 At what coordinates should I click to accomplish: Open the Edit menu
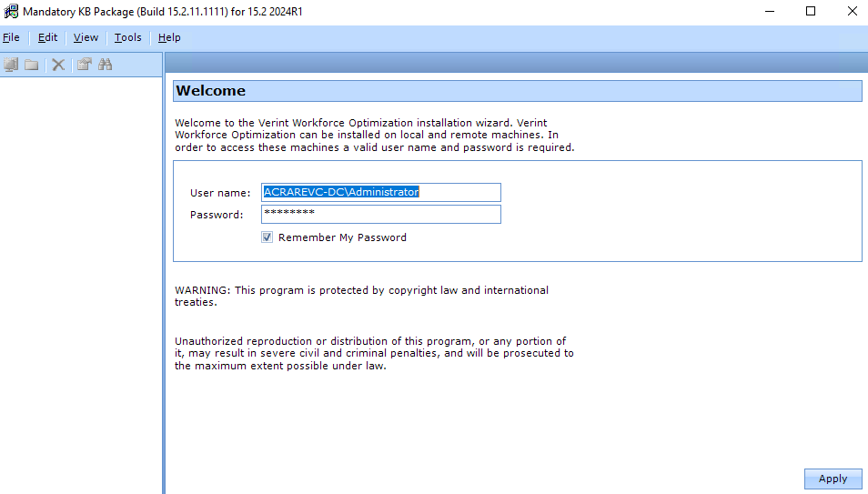pyautogui.click(x=47, y=37)
